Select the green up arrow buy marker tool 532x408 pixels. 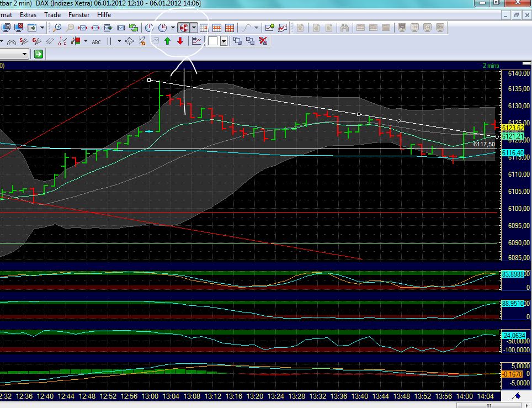pos(168,41)
